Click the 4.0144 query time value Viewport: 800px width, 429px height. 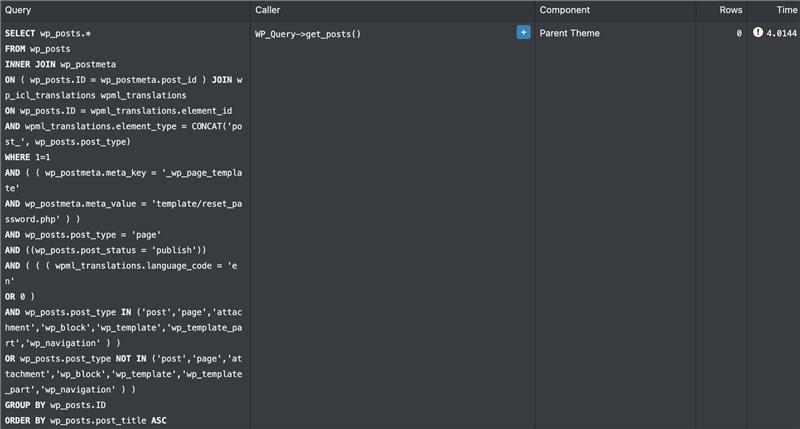[x=782, y=34]
